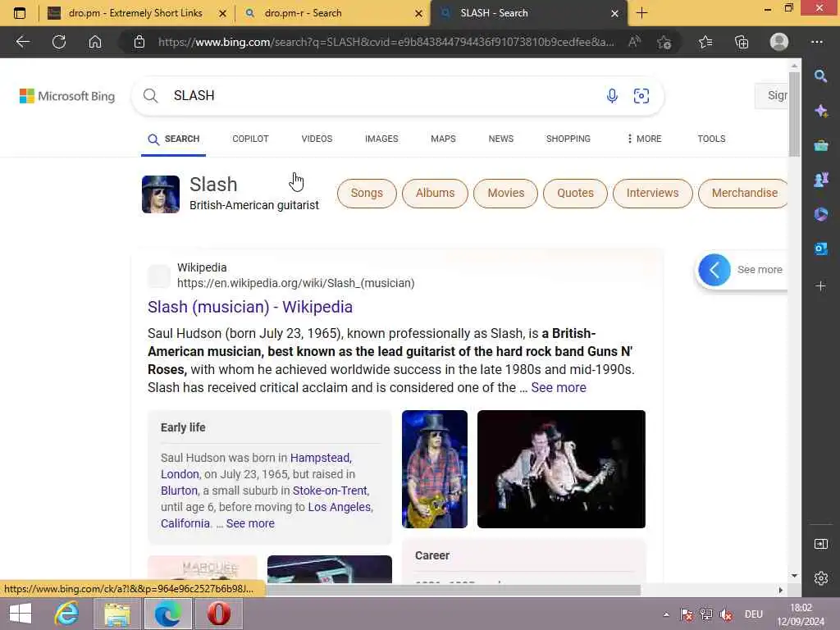
Task: Go back to the previous page
Action: 22,42
